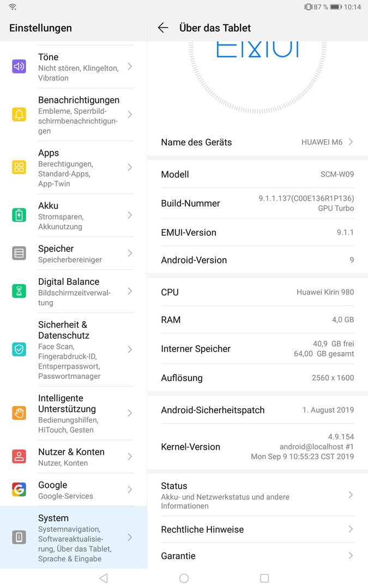Open Garantie chevron arrow
The width and height of the screenshot is (368, 588).
pyautogui.click(x=351, y=555)
